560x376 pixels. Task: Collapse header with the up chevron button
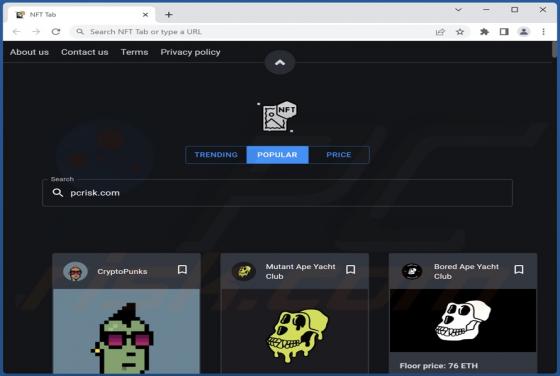[x=280, y=62]
